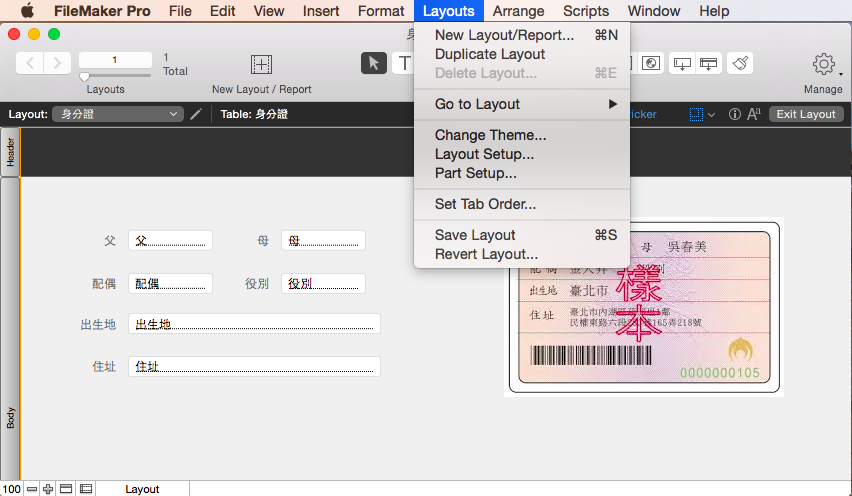Viewport: 852px width, 496px height.
Task: Open the Inspector info icon
Action: click(x=735, y=114)
